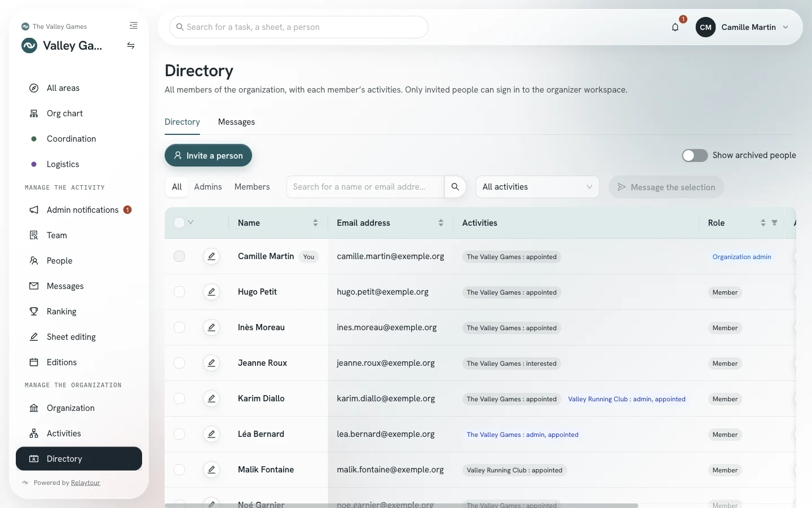Click Organization admin role badge
This screenshot has height=508, width=812.
(x=742, y=257)
